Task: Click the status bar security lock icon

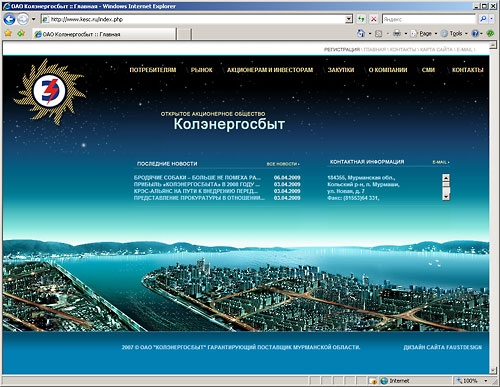Action: [372, 381]
